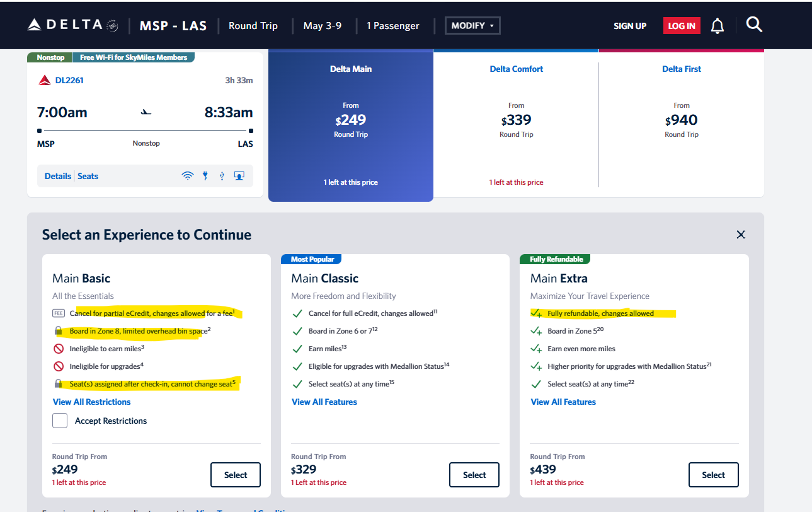Open flight Details link
This screenshot has width=812, height=512.
click(x=58, y=176)
